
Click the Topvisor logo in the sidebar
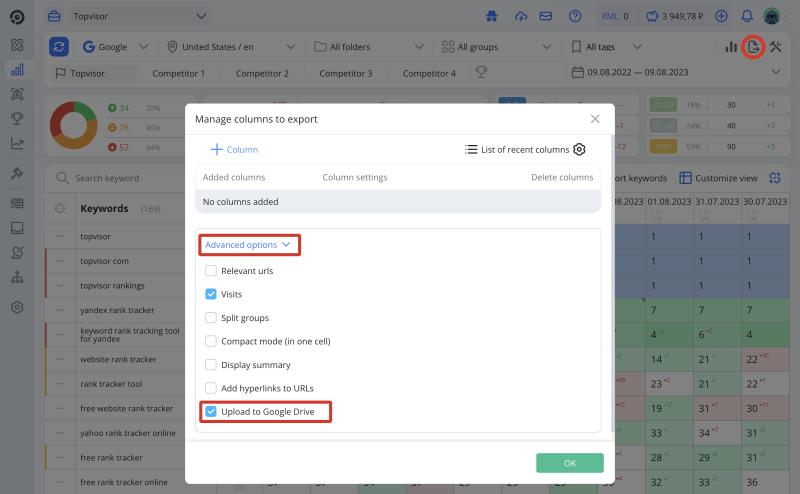pos(17,17)
